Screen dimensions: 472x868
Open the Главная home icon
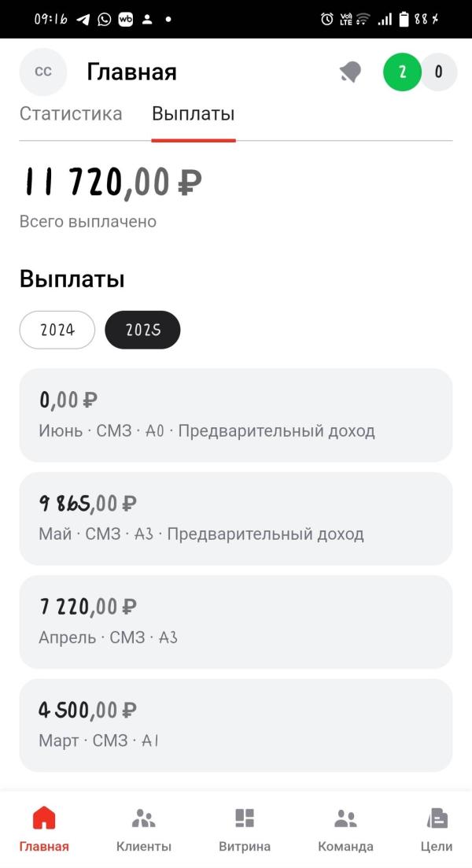pos(44,817)
